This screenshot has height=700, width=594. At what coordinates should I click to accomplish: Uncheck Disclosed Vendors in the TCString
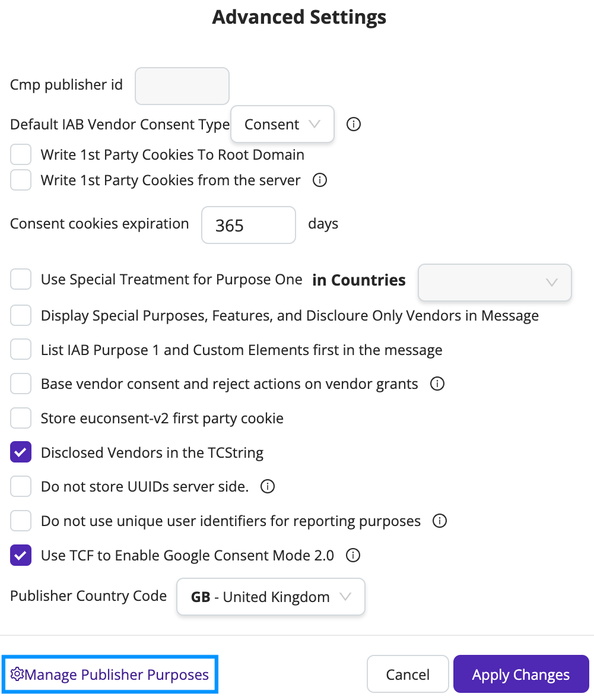(21, 452)
